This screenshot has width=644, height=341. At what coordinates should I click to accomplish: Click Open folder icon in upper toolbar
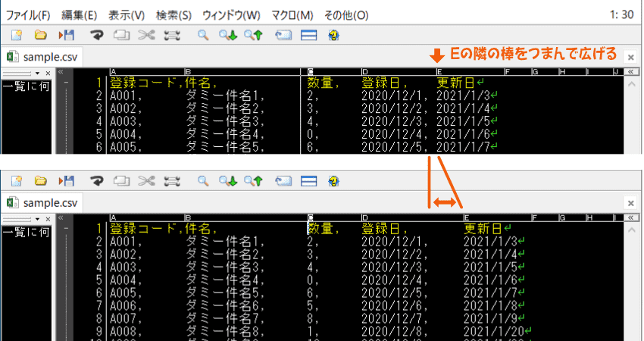pyautogui.click(x=40, y=36)
